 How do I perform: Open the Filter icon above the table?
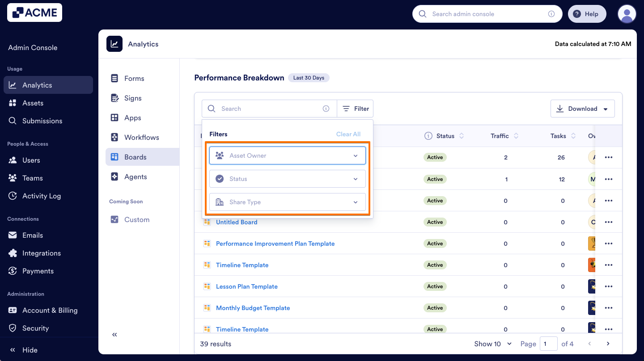(x=345, y=108)
